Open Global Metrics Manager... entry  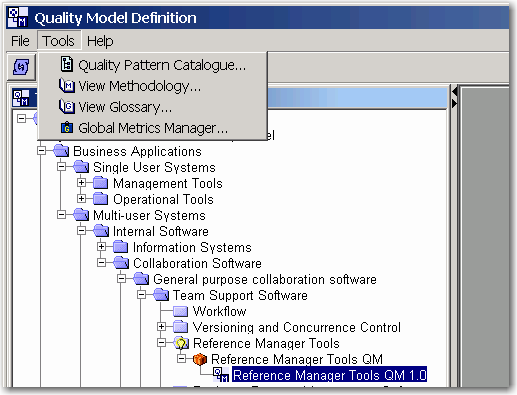point(153,128)
